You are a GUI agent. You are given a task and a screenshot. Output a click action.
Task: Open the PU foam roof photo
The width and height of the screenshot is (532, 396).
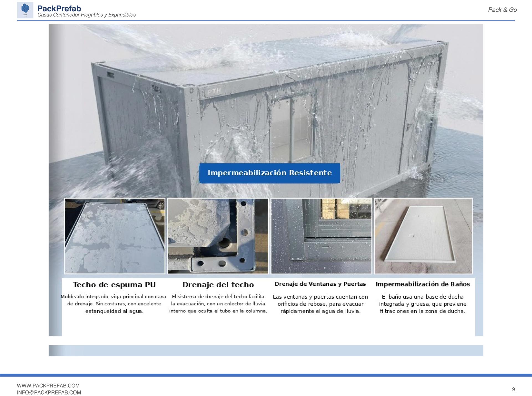[115, 236]
